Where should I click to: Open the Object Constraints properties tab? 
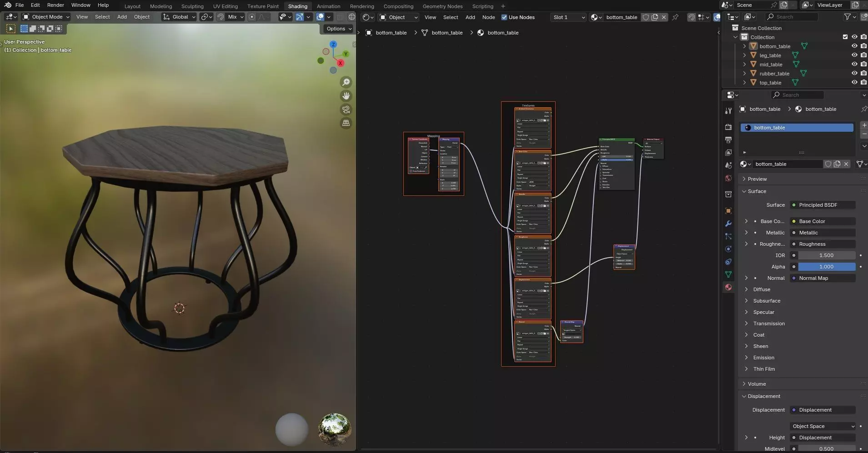pos(728,262)
